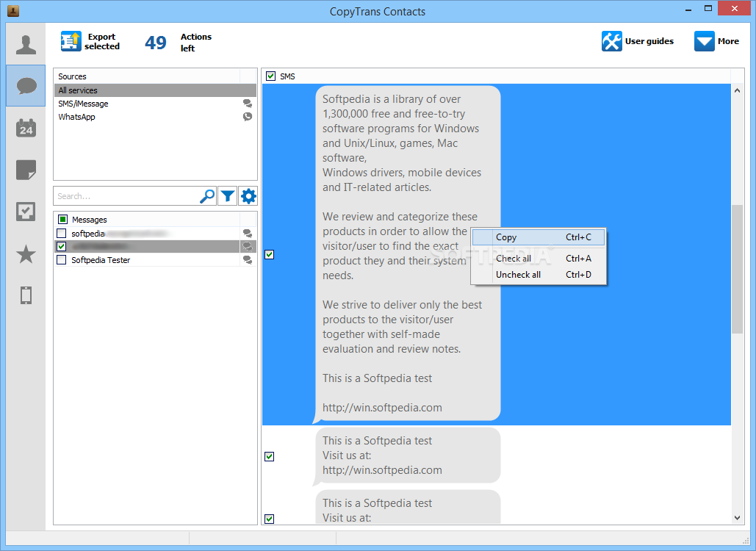Image resolution: width=756 pixels, height=551 pixels.
Task: Choose Uncheck all from the context menu
Action: (x=539, y=274)
